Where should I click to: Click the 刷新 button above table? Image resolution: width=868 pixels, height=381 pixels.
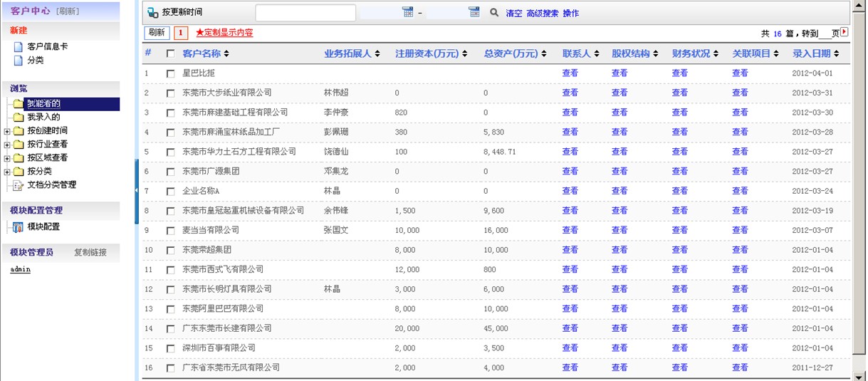coord(157,33)
